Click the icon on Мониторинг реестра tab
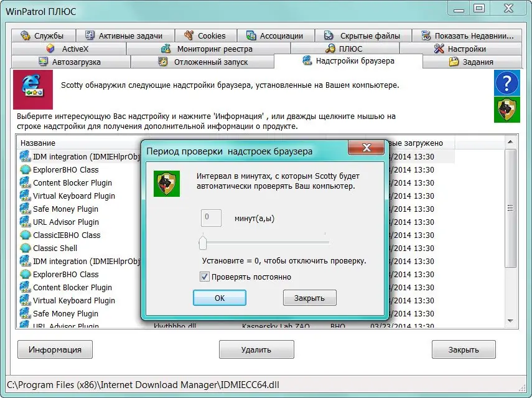The width and height of the screenshot is (532, 398). pos(166,49)
